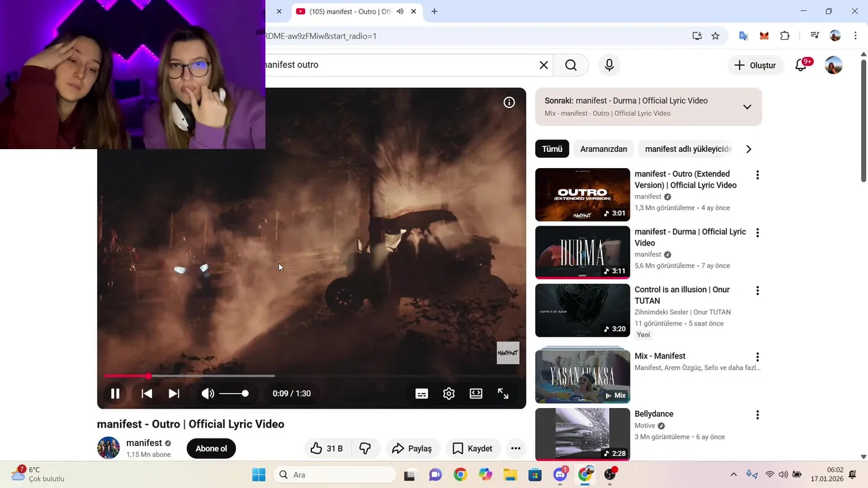Image resolution: width=868 pixels, height=488 pixels.
Task: Mute the video with speaker icon
Action: (208, 393)
